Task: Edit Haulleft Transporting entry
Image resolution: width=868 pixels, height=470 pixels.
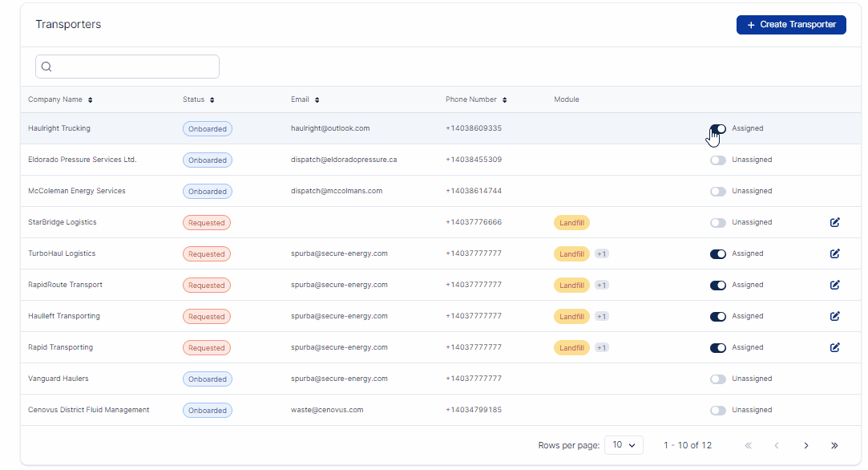Action: click(x=835, y=316)
